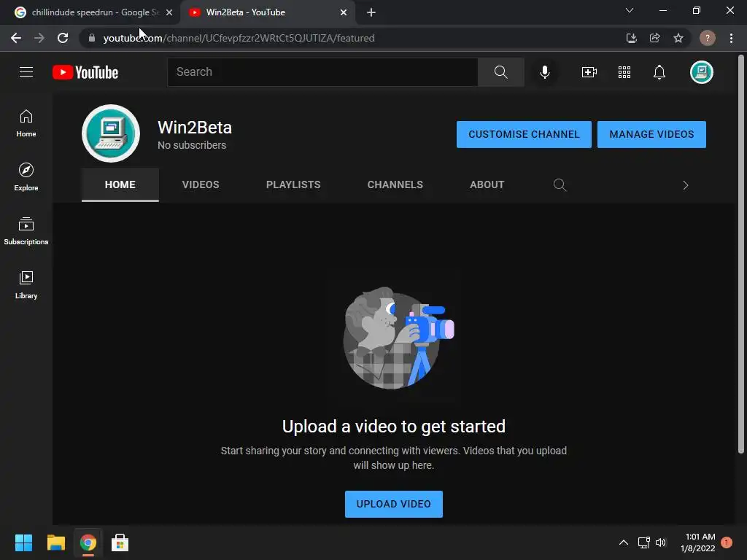Click MANAGE VIDEOS button
Screen dimensions: 747x560
(651, 134)
